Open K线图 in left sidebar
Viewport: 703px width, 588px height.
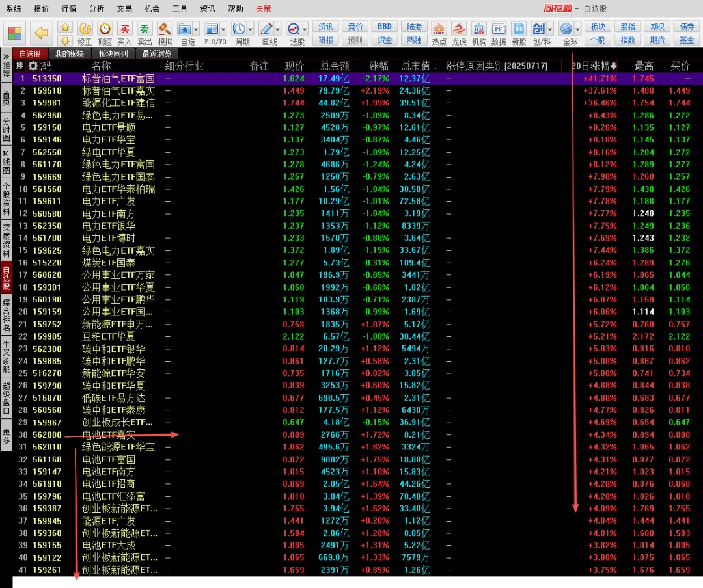[x=6, y=163]
